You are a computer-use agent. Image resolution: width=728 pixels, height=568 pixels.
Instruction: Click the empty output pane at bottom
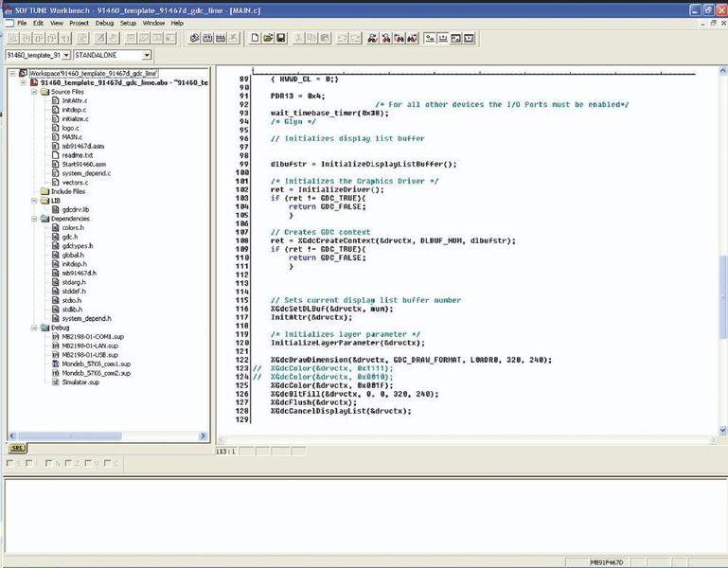coord(365,515)
